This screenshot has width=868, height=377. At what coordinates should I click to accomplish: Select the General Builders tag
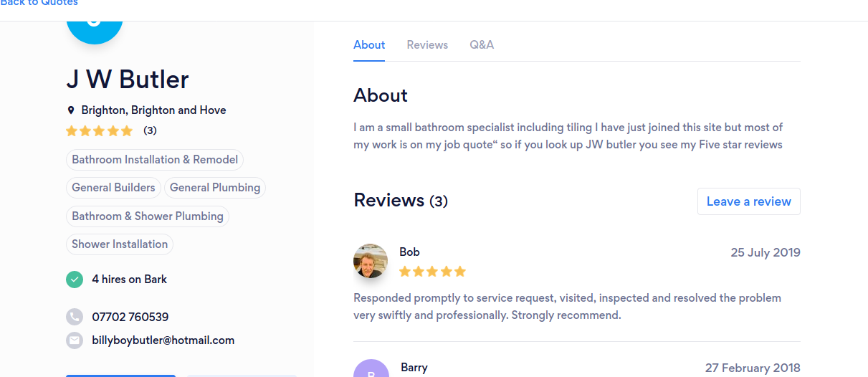click(x=113, y=188)
